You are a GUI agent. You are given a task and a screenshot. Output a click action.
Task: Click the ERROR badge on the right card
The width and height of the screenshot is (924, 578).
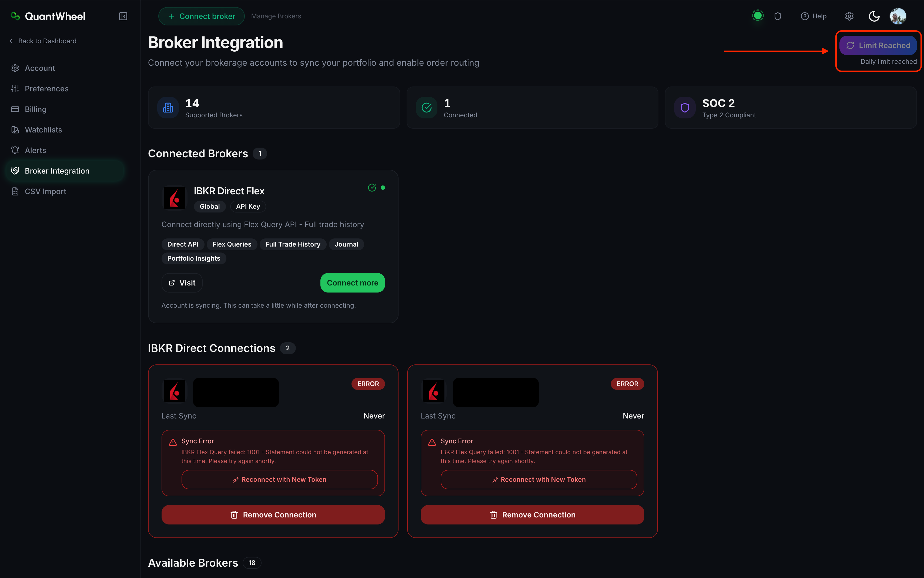[627, 384]
